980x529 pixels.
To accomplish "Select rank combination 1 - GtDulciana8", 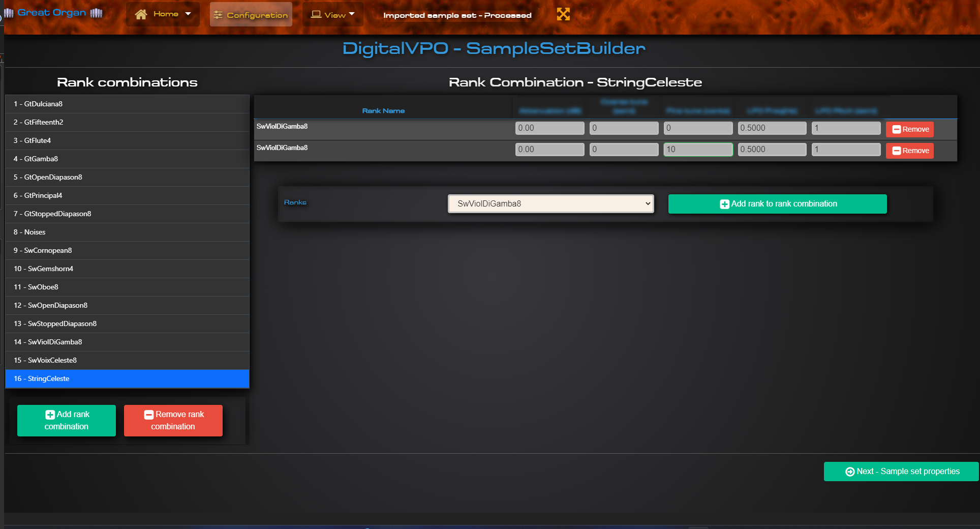I will tap(127, 104).
